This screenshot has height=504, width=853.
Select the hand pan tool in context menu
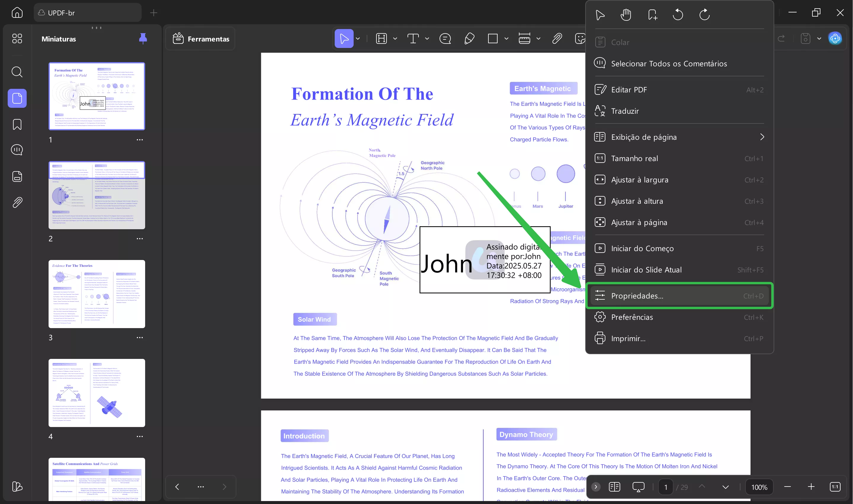click(626, 15)
